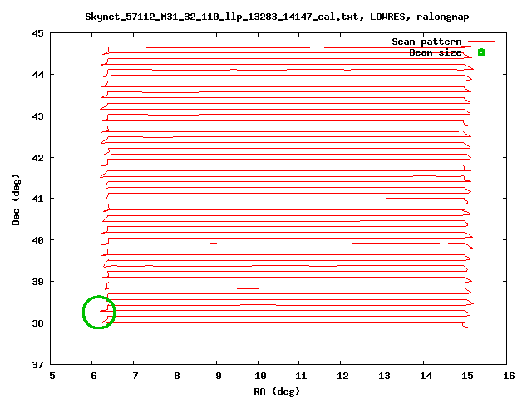Click the Dec axis tick label 37
The image size is (532, 399).
tap(38, 365)
